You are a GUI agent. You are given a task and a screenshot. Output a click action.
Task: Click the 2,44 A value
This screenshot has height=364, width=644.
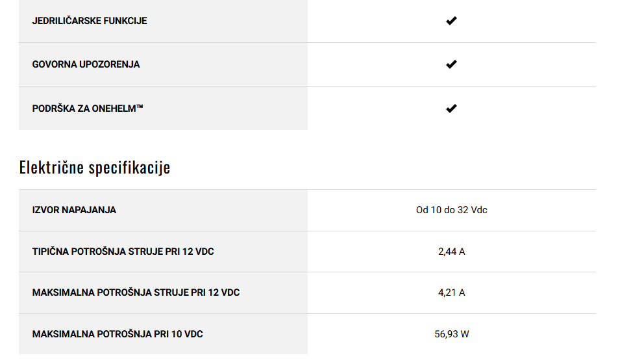(x=451, y=252)
